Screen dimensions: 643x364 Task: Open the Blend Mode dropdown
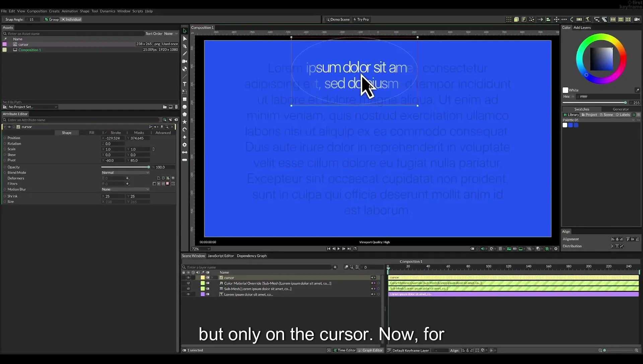click(x=125, y=173)
